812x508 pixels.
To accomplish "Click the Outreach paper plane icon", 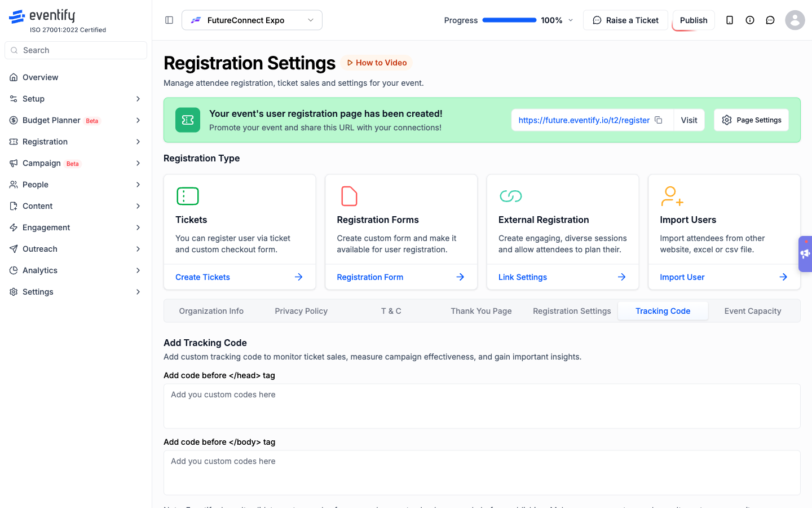I will (x=14, y=249).
